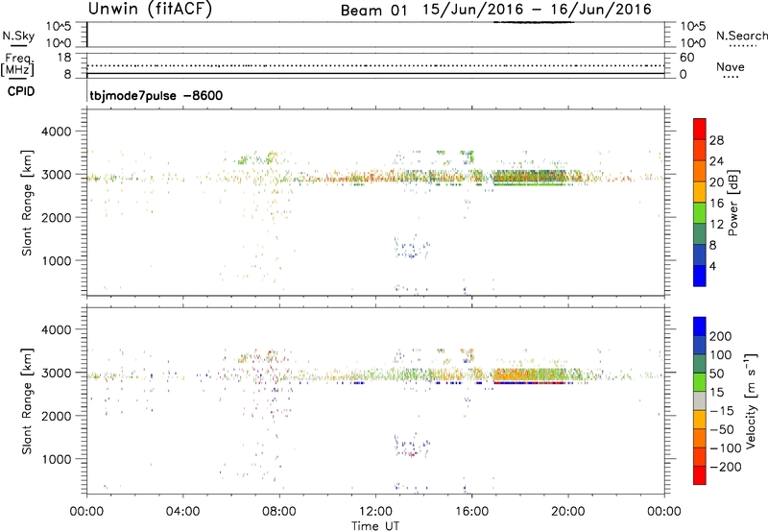Click the '-200' value on the velocity colorbar
The height and width of the screenshot is (532, 768).
(726, 467)
